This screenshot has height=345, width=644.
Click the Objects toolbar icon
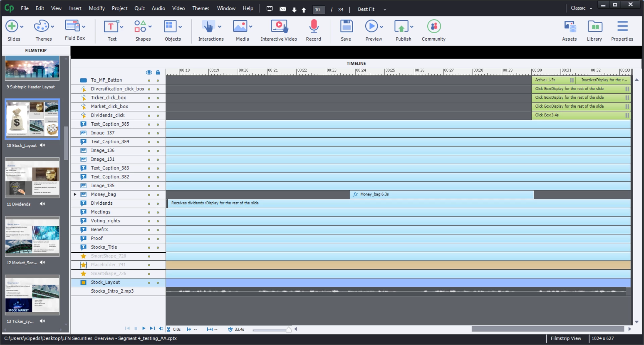170,26
